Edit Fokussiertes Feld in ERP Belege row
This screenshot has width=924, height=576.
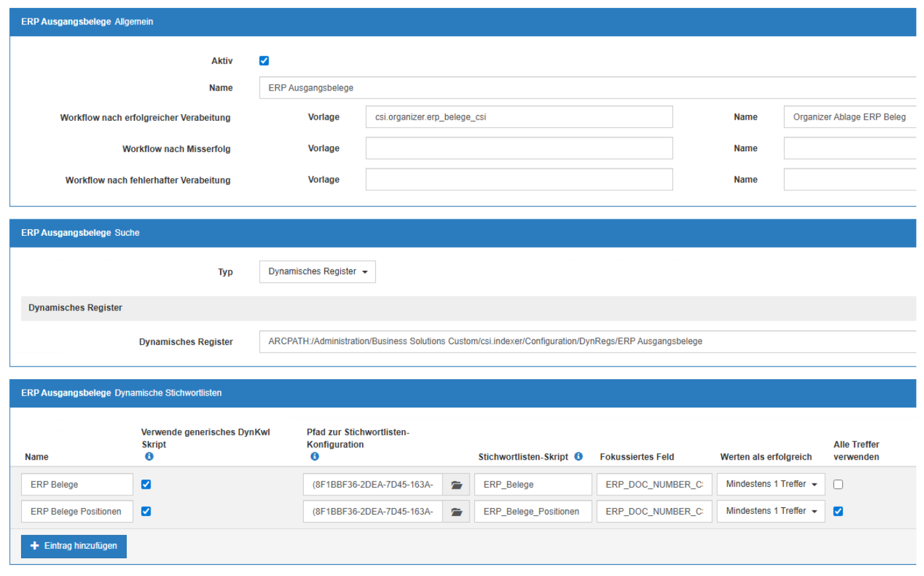(655, 485)
